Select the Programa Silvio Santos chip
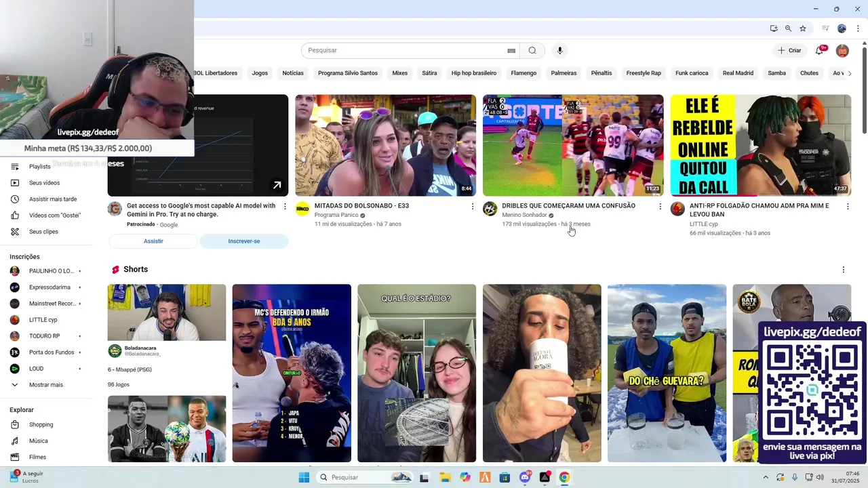 (348, 73)
